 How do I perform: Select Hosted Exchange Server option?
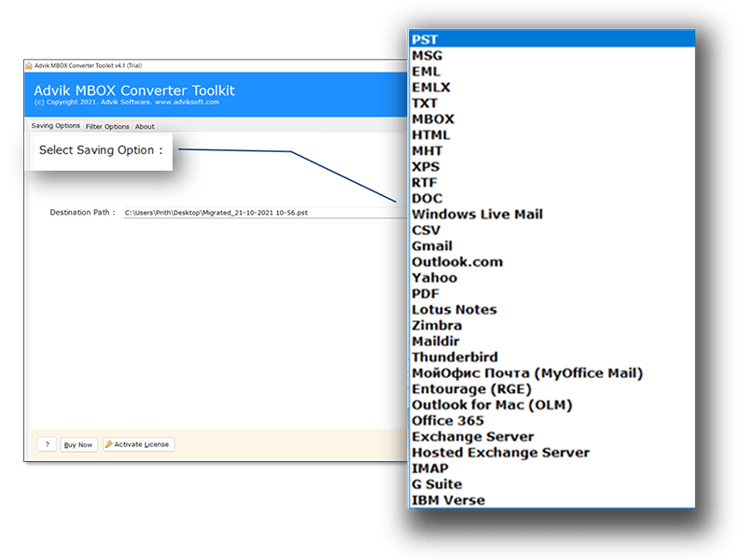(x=552, y=452)
